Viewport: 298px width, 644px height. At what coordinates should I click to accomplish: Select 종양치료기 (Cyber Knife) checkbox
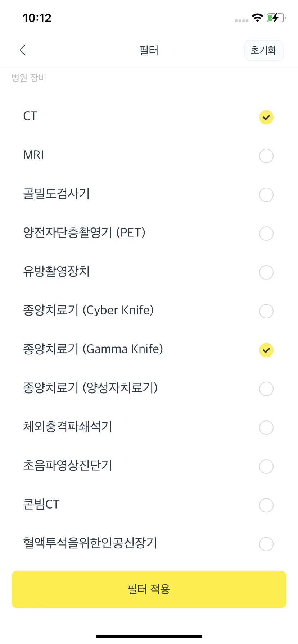click(266, 311)
